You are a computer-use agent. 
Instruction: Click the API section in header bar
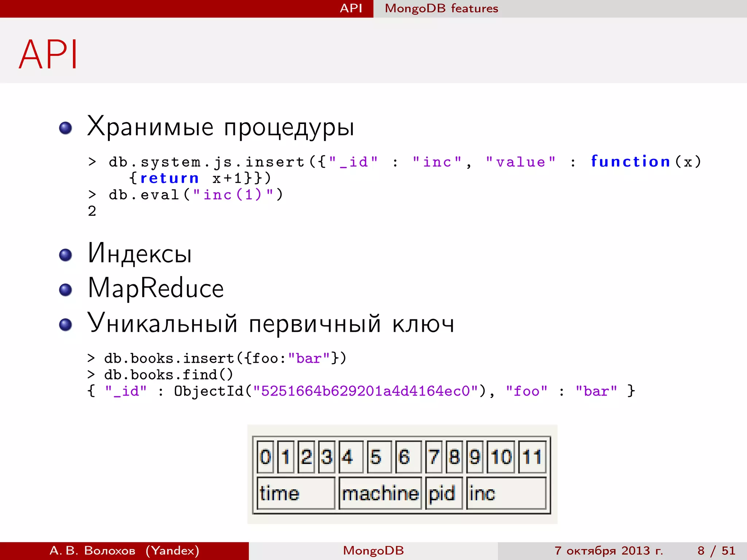tap(351, 8)
